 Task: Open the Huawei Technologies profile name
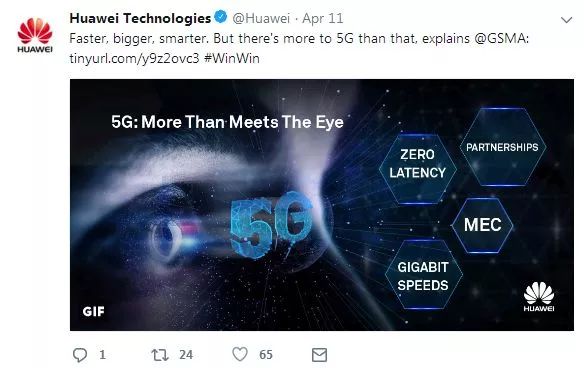pyautogui.click(x=140, y=18)
